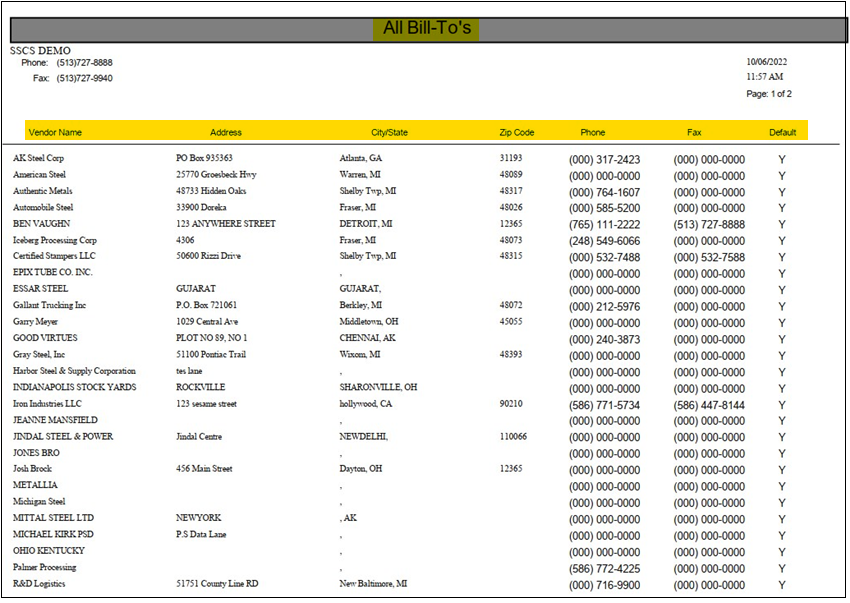Viewport: 850px width, 603px height.
Task: Select address PO Box 935363
Action: 204,158
